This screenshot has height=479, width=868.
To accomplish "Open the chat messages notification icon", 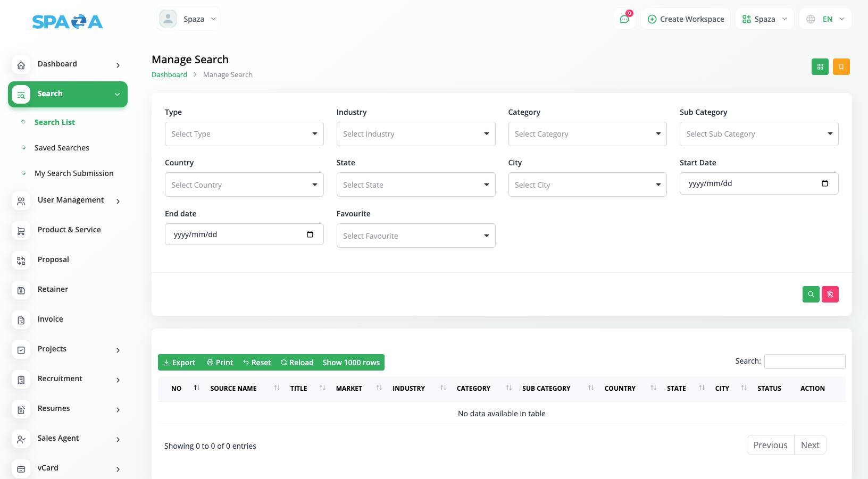I will point(624,19).
